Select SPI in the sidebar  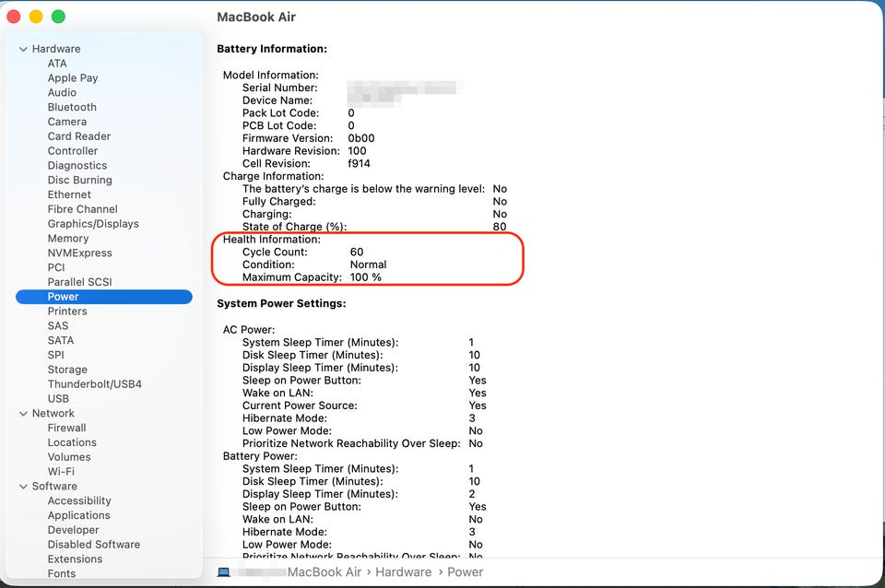click(x=56, y=355)
